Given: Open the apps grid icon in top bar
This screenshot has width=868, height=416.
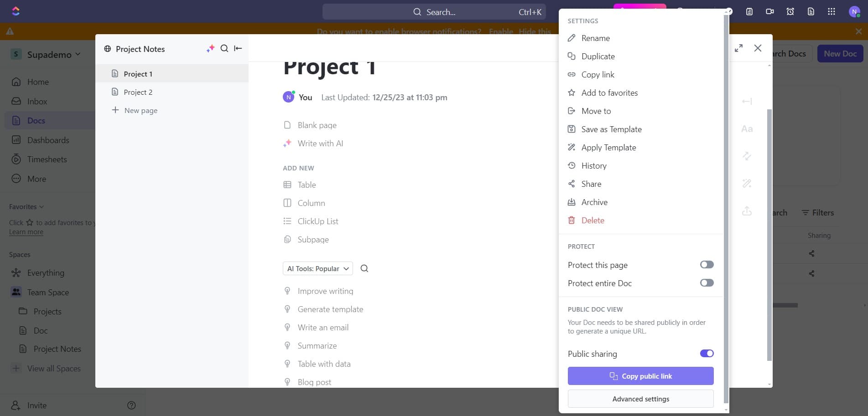Looking at the screenshot, I should (832, 12).
